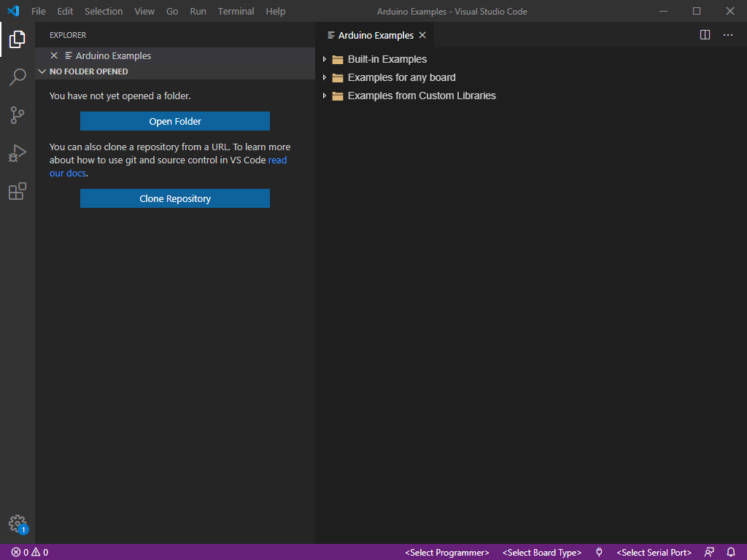This screenshot has height=560, width=747.
Task: Expand the Examples for any board node
Action: coord(325,77)
